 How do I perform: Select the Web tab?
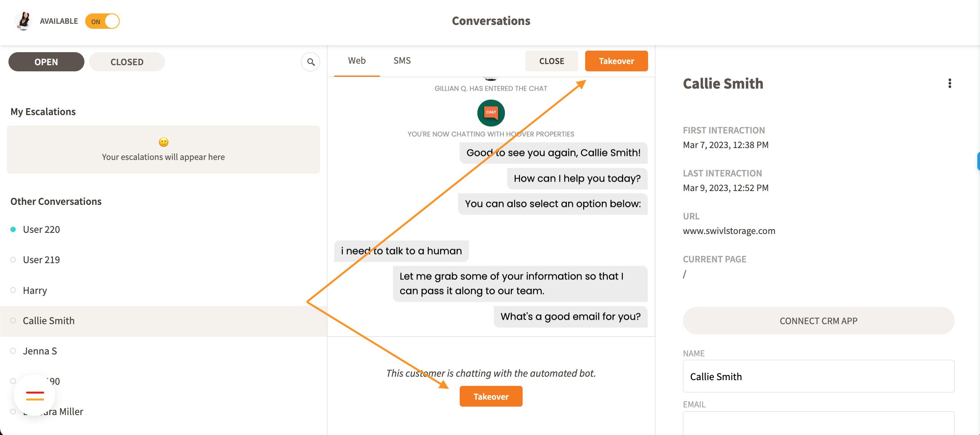(x=356, y=61)
